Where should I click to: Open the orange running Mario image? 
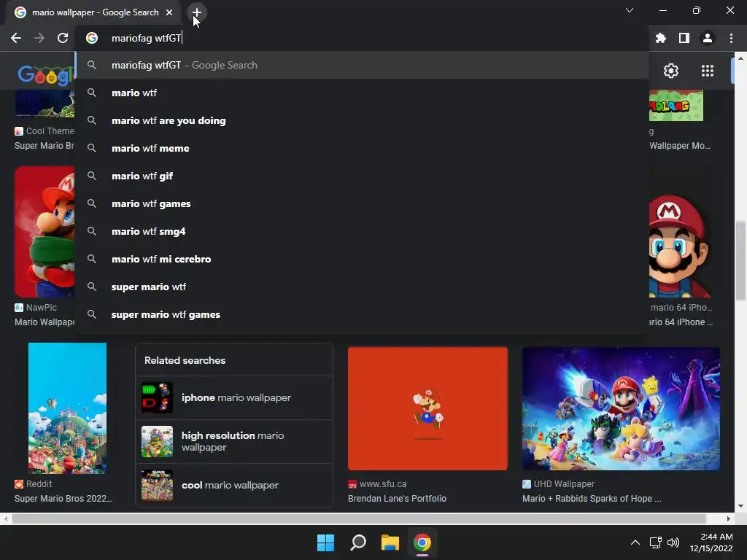click(427, 408)
